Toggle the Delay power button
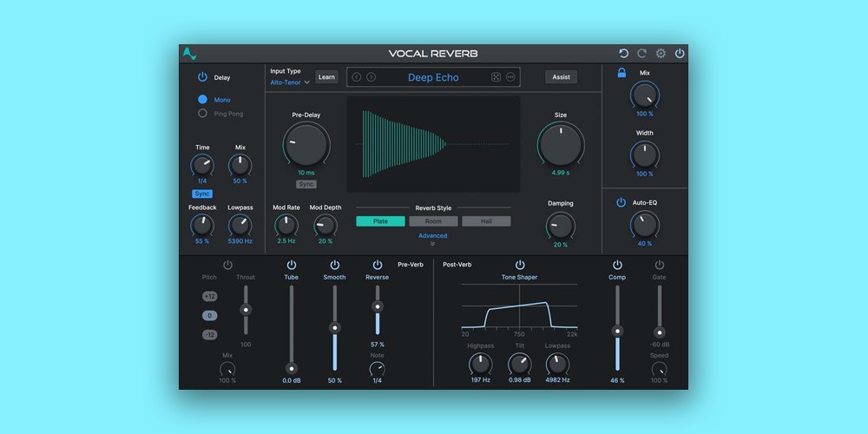The height and width of the screenshot is (434, 868). pyautogui.click(x=202, y=77)
